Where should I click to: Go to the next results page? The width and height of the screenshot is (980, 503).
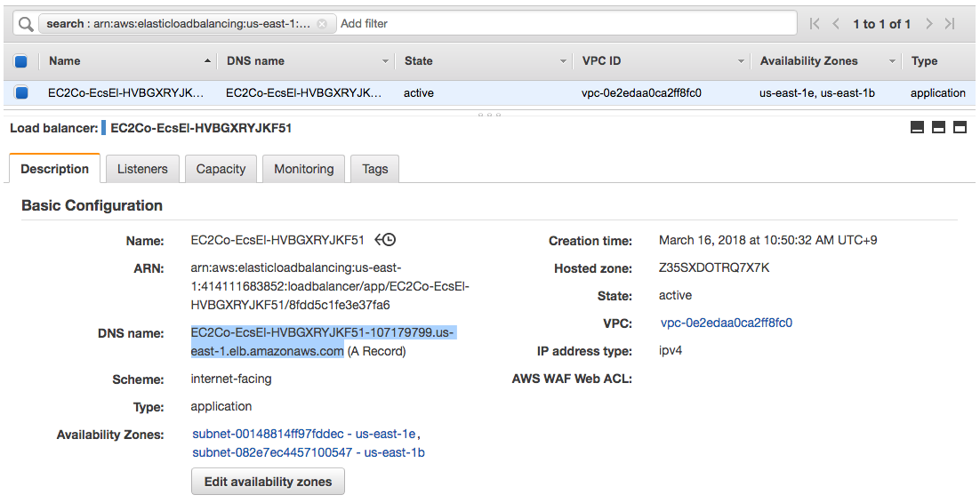point(929,24)
